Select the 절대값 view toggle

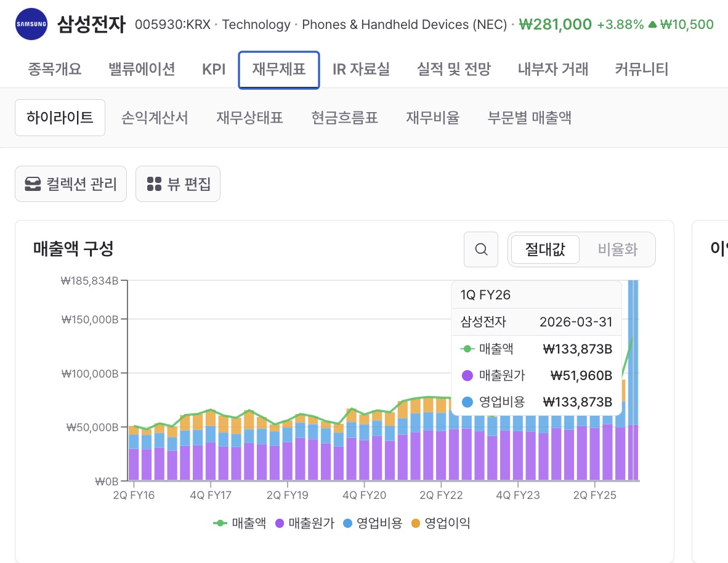point(545,249)
